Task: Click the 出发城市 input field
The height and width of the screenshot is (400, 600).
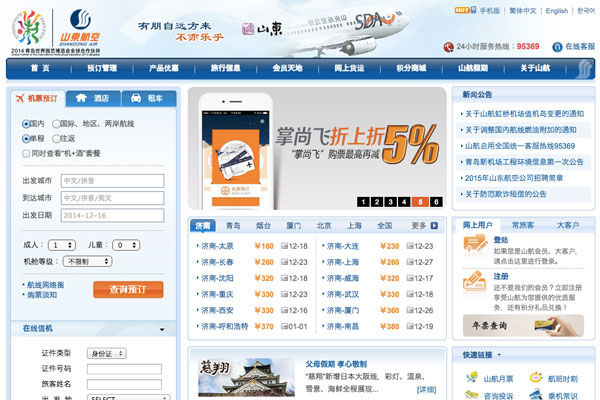Action: pos(112,181)
